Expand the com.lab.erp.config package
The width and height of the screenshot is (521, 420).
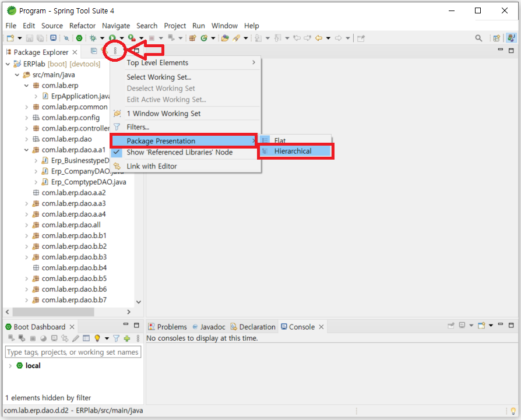click(26, 118)
